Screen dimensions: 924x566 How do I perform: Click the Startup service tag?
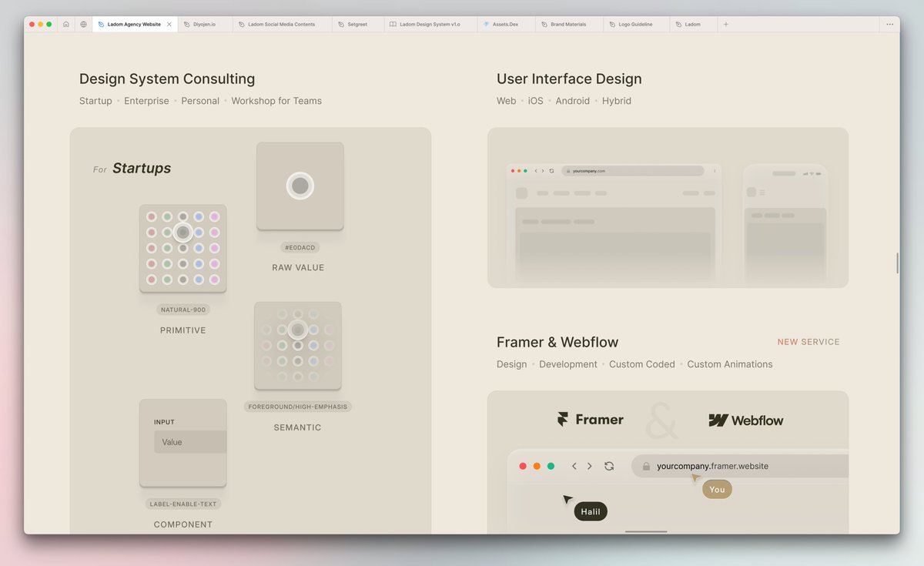pyautogui.click(x=95, y=101)
